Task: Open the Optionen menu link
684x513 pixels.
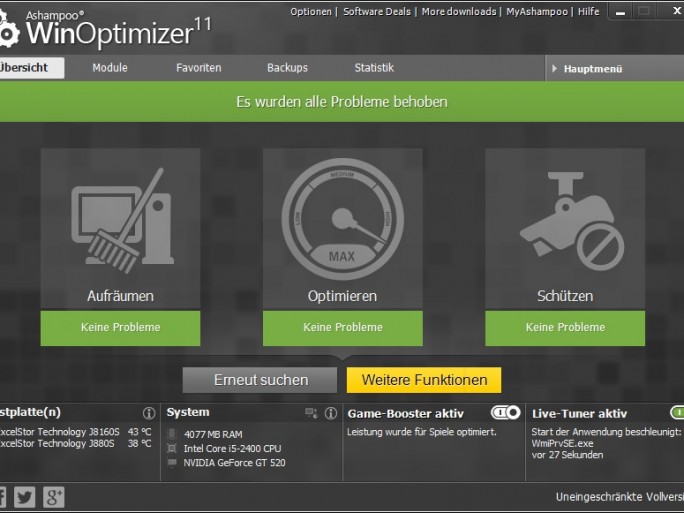Action: pyautogui.click(x=311, y=12)
